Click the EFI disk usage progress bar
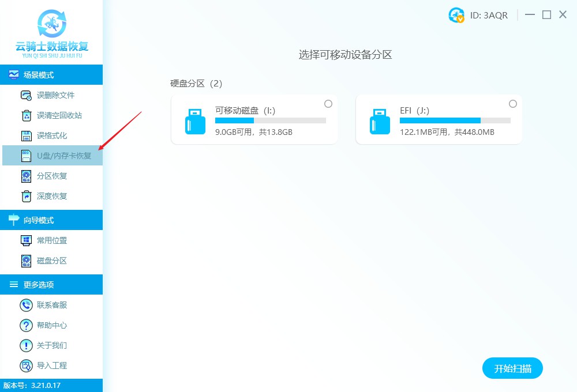Image resolution: width=577 pixels, height=392 pixels. tap(455, 120)
